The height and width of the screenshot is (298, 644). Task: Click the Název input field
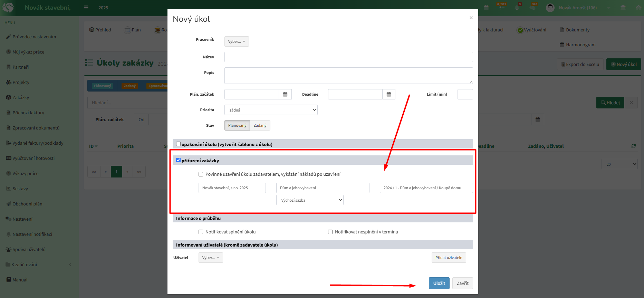pyautogui.click(x=349, y=57)
